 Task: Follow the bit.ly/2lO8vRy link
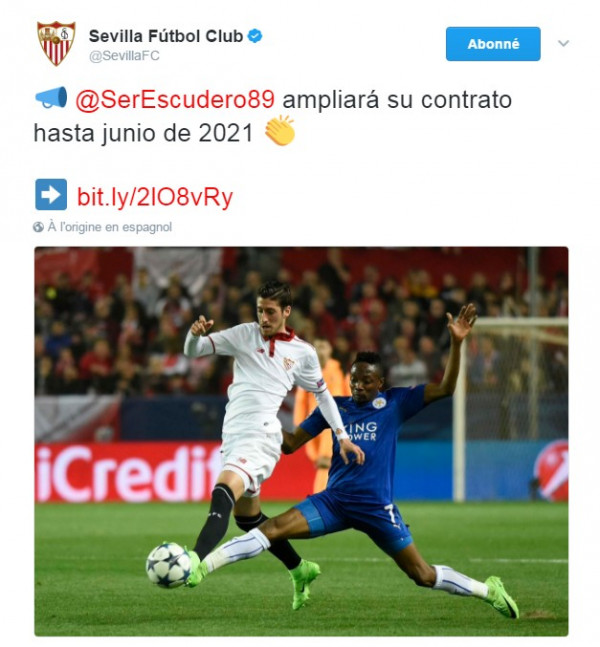click(155, 196)
